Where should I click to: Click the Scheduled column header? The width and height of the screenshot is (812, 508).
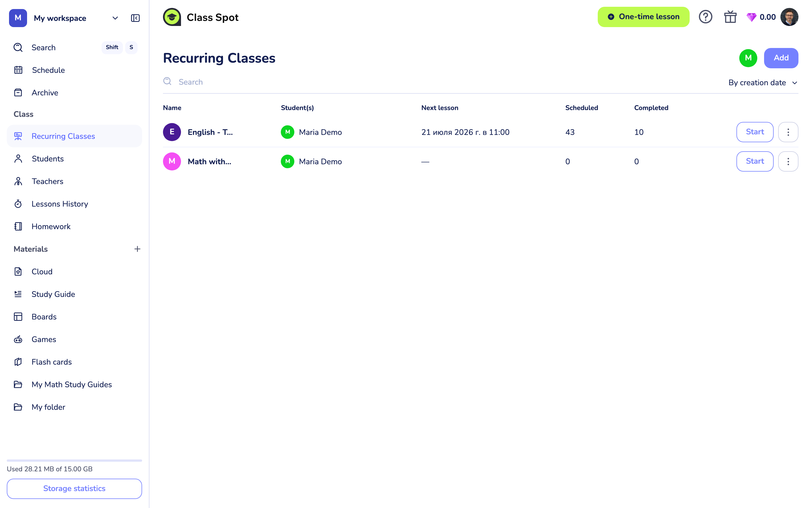pos(581,108)
